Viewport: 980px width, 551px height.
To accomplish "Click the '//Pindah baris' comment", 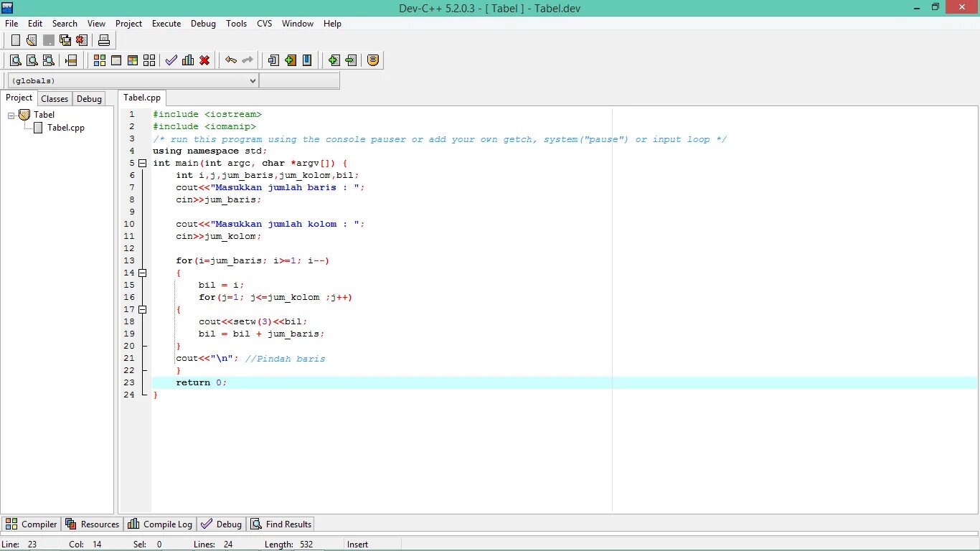I will pyautogui.click(x=285, y=358).
